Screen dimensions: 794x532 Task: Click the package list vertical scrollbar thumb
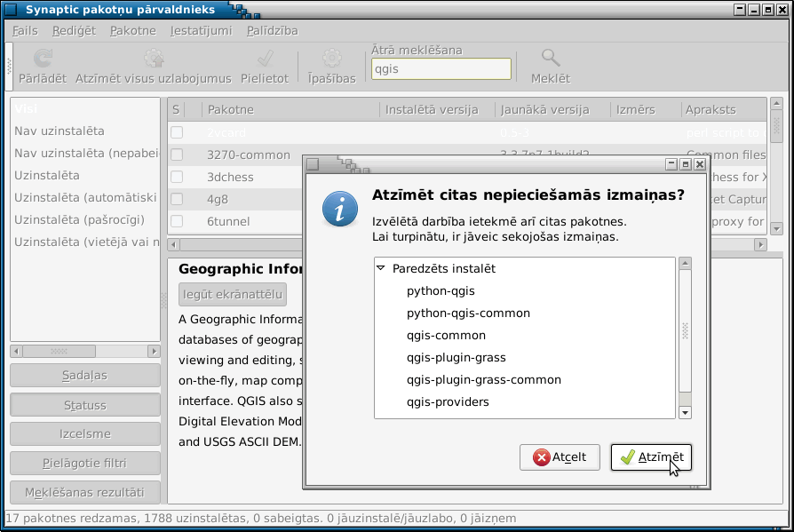(776, 126)
